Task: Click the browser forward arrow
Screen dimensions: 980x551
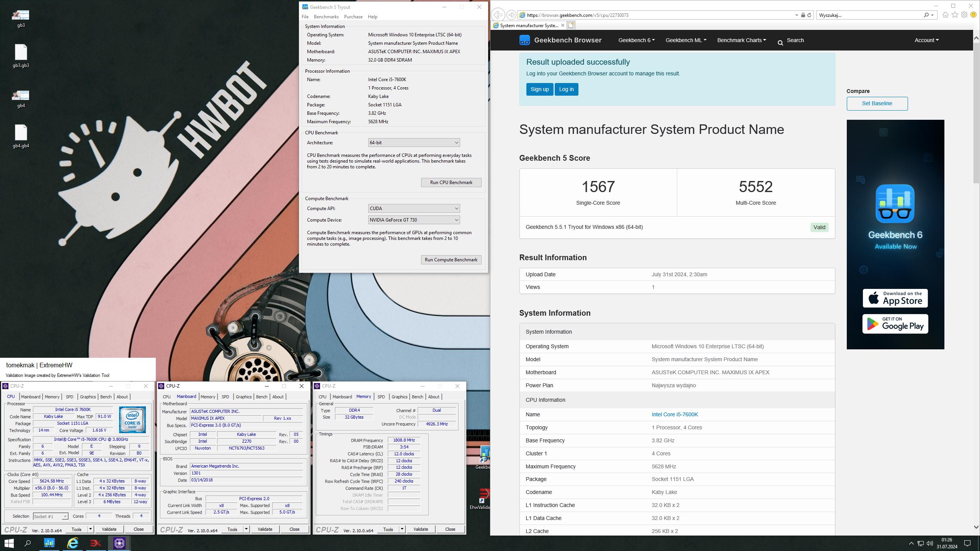Action: point(511,15)
